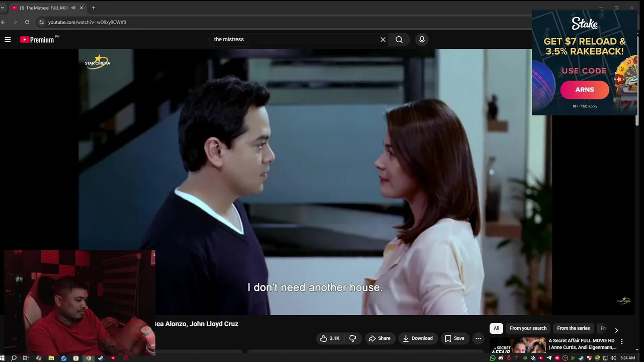Screen dimensions: 644x362
Task: Click the Stake ad ARNS code button
Action: tap(584, 89)
